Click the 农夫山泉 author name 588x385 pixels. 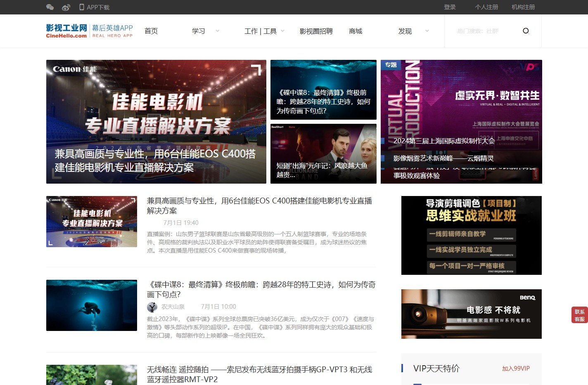(x=173, y=307)
